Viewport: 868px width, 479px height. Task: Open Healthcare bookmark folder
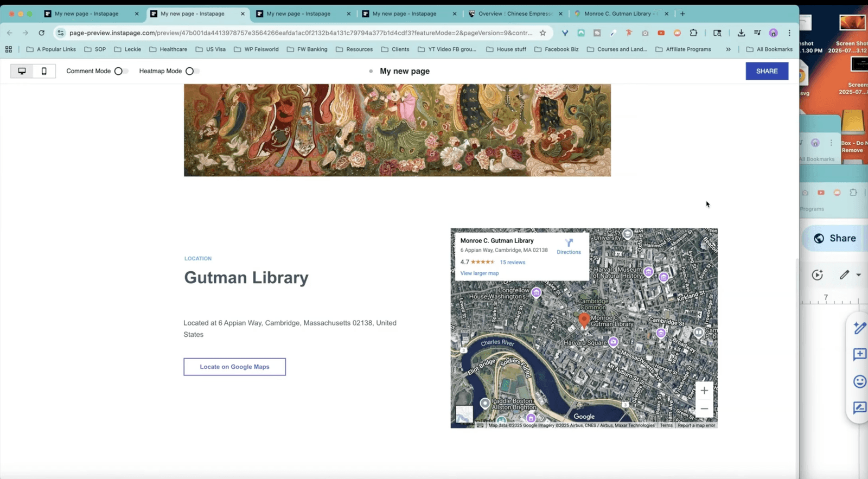168,49
